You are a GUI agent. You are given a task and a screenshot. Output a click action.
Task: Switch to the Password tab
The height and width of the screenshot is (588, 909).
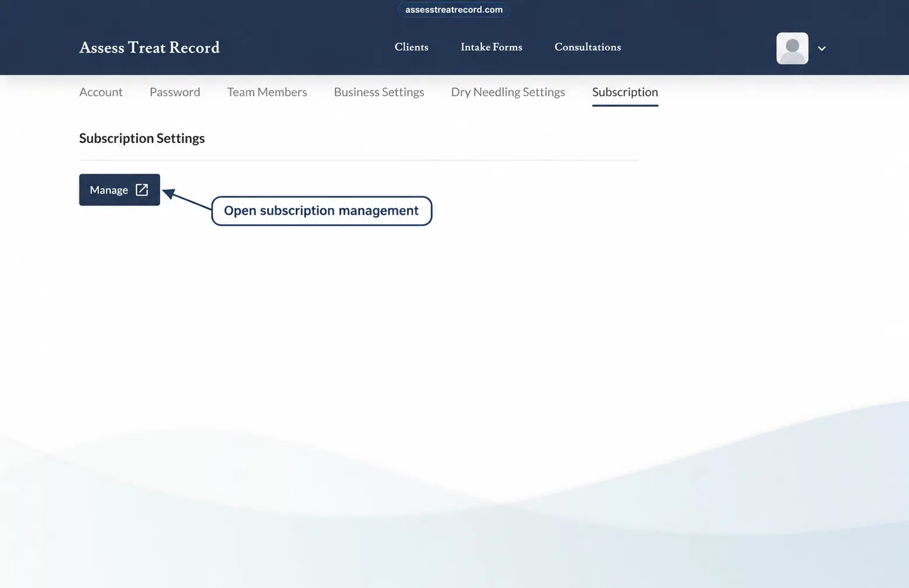point(175,92)
